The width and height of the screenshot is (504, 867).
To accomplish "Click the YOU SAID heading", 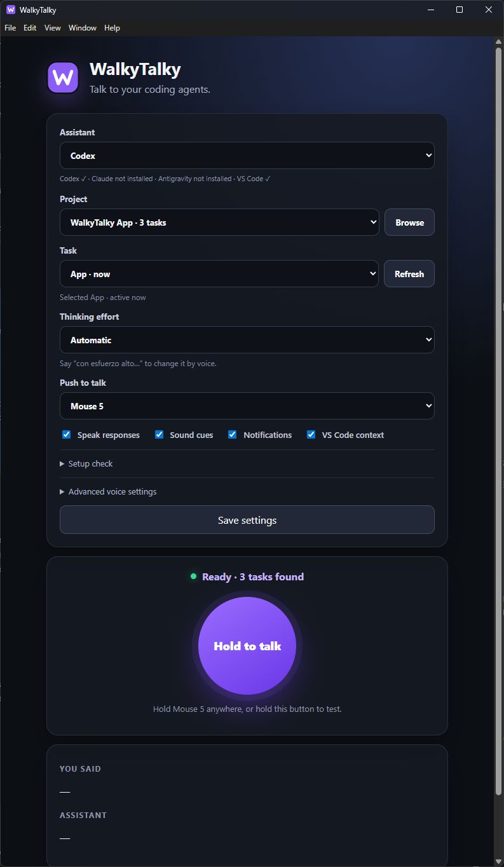I will [x=80, y=769].
